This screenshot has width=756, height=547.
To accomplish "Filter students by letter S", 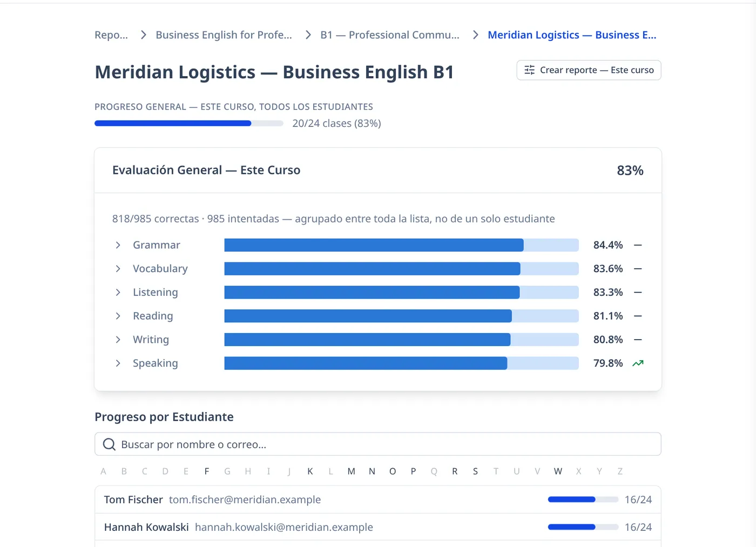I will tap(475, 471).
